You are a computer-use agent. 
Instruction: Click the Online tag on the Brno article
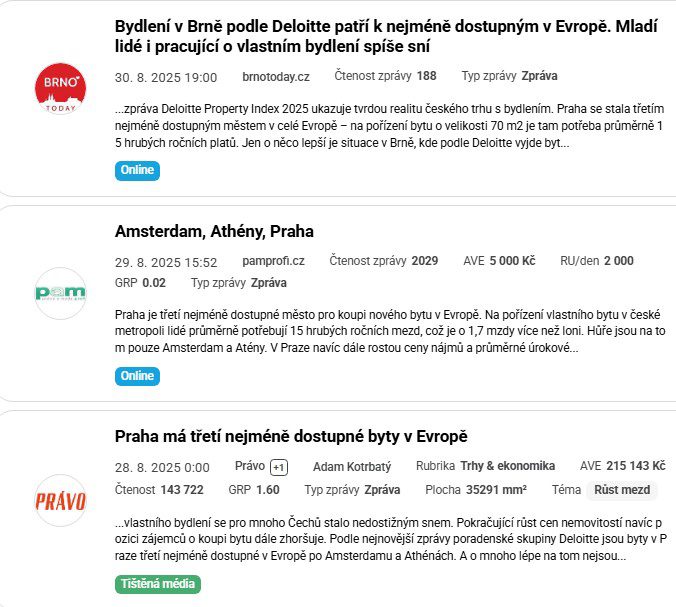click(x=137, y=170)
